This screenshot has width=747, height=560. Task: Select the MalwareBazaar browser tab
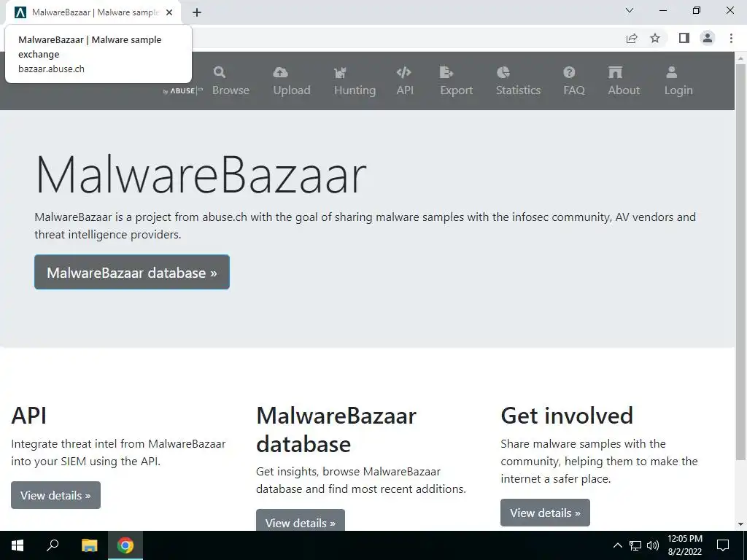tap(93, 12)
